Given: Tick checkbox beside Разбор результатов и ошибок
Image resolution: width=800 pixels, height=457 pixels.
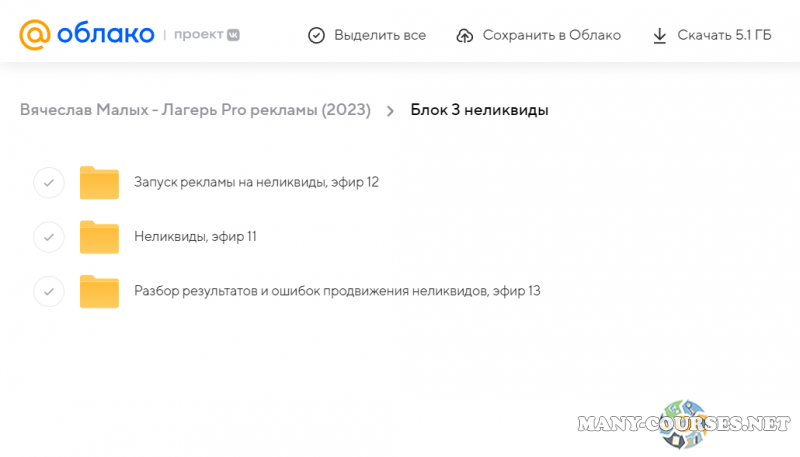Looking at the screenshot, I should click(x=49, y=291).
